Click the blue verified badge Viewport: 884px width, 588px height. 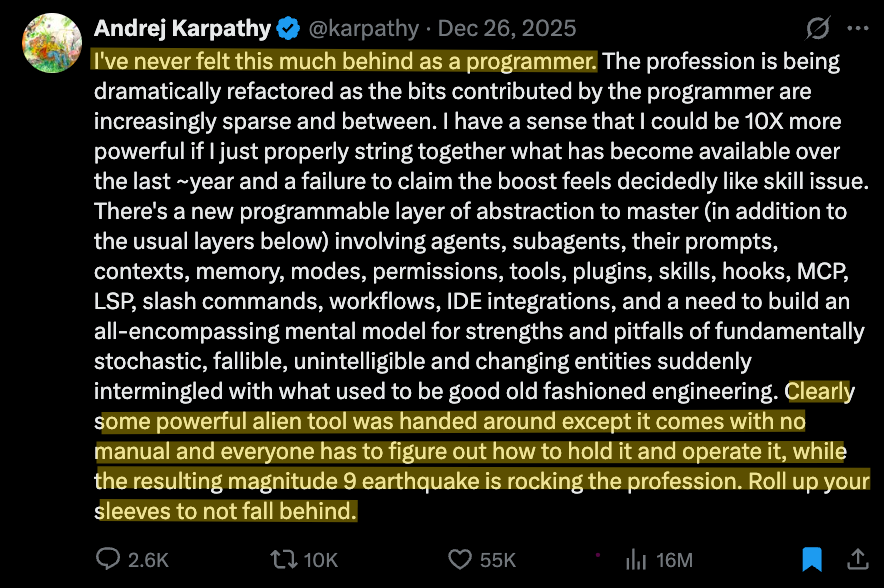[288, 29]
